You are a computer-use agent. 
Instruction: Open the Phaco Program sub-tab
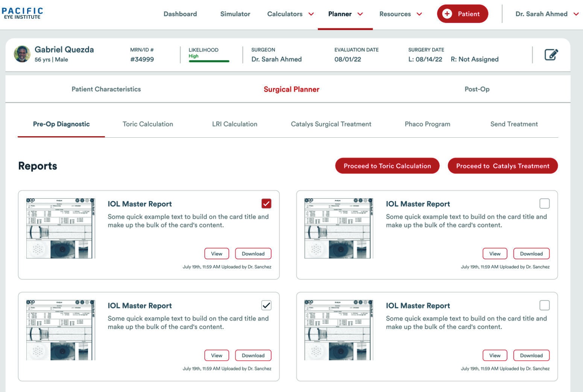pos(427,124)
